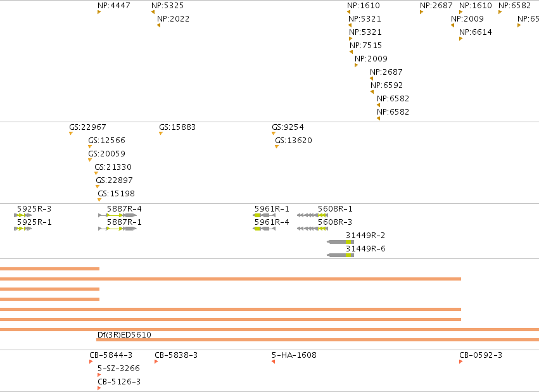Click the 5887R-1 transcript label
539x392 pixels.
click(124, 222)
